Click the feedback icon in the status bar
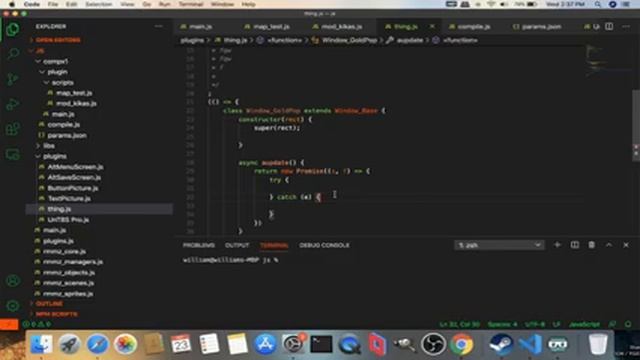 [x=612, y=324]
